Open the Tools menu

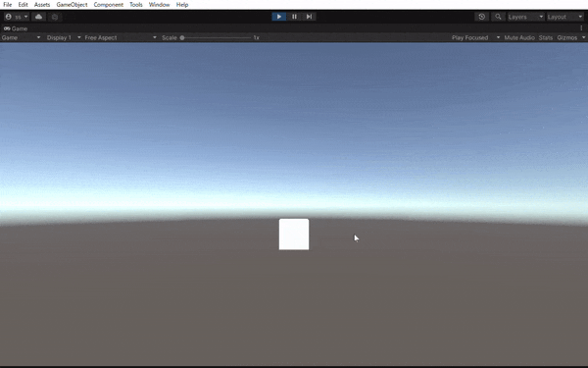coord(136,5)
